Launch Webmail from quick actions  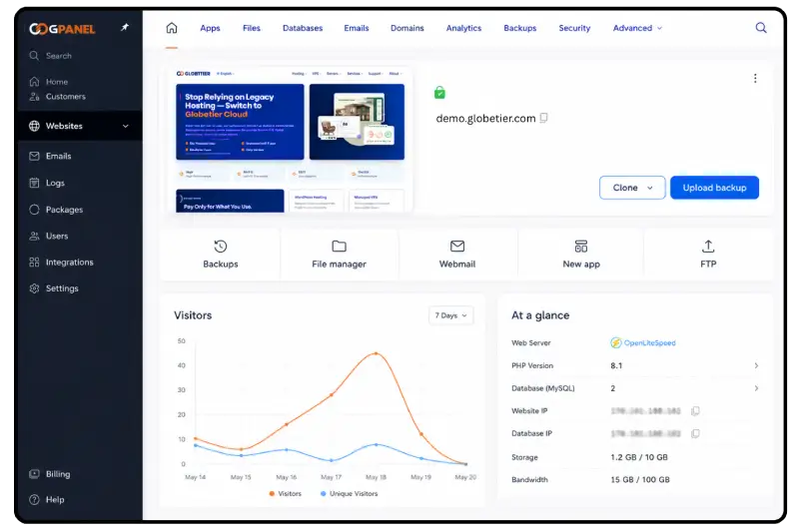tap(457, 255)
